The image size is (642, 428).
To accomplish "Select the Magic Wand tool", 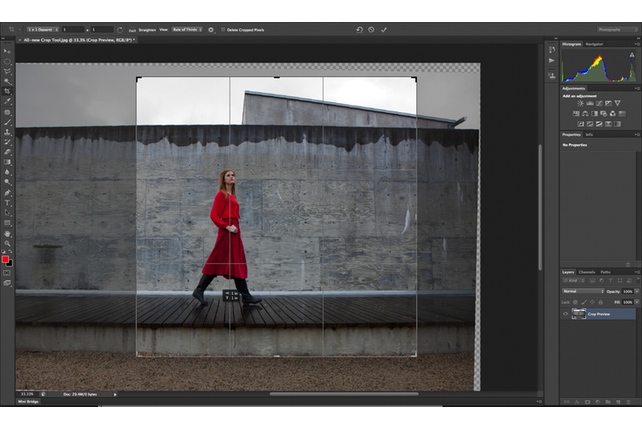I will [7, 82].
